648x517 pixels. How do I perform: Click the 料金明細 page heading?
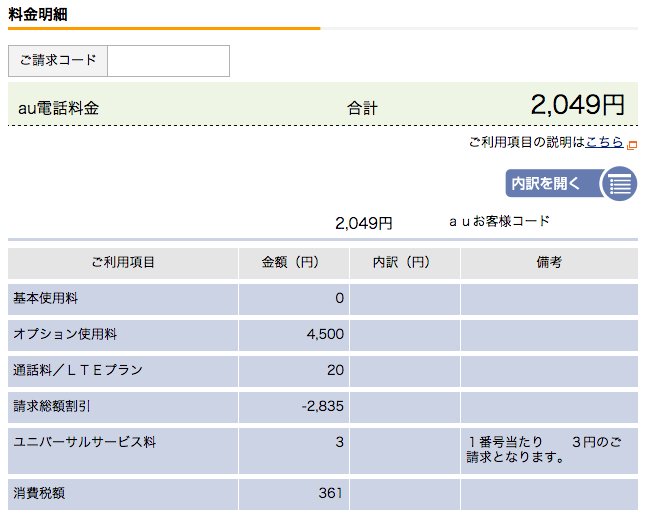point(38,14)
